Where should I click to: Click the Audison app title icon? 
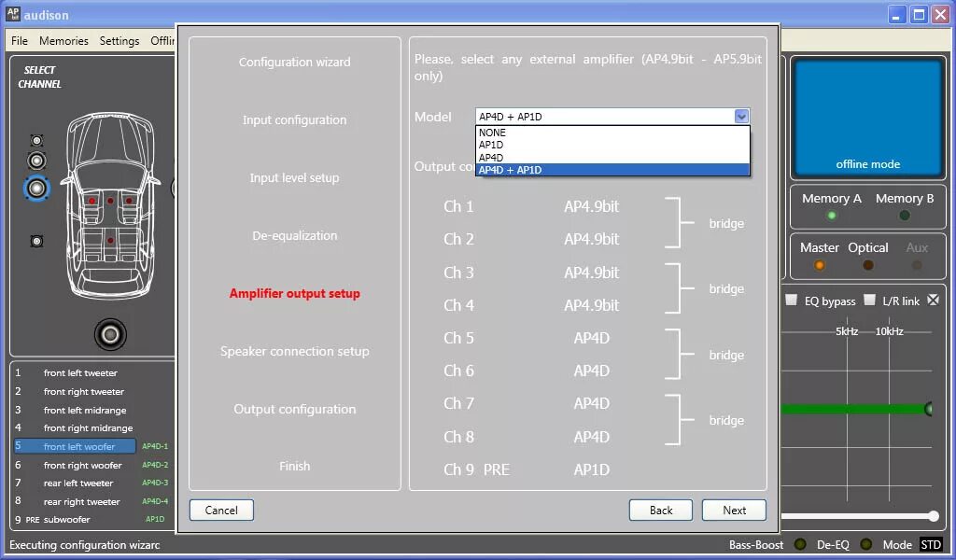pos(13,13)
